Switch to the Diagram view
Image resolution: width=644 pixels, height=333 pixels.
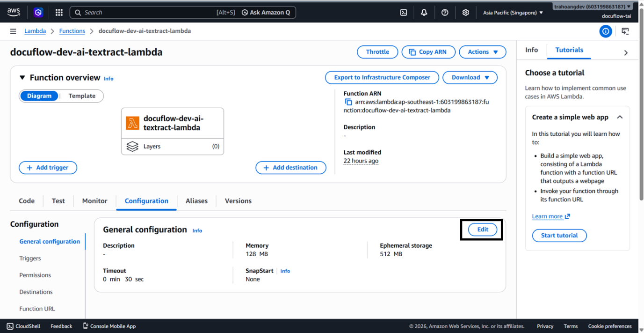(39, 96)
